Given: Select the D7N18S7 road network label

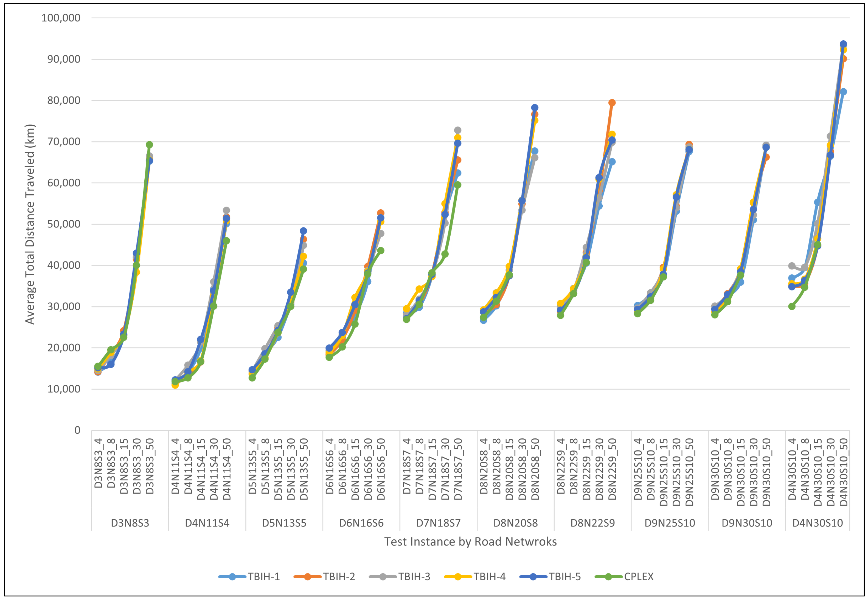Looking at the screenshot, I should (438, 523).
